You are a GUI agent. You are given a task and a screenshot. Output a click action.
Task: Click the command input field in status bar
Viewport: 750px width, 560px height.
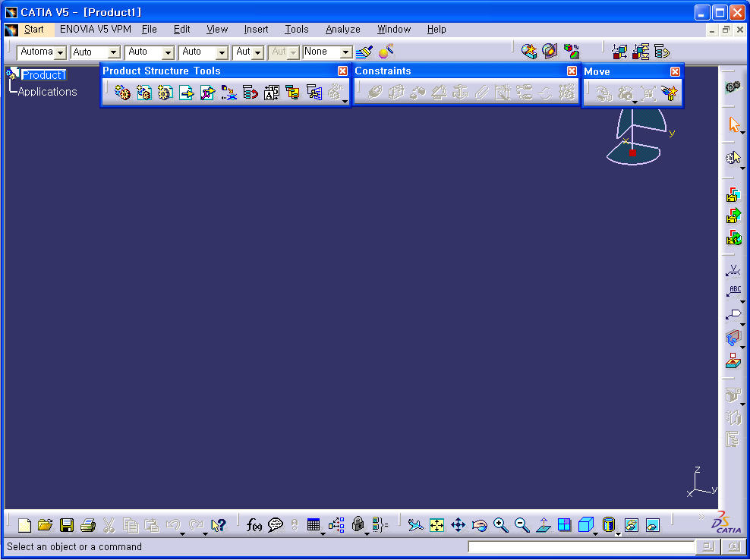[581, 546]
